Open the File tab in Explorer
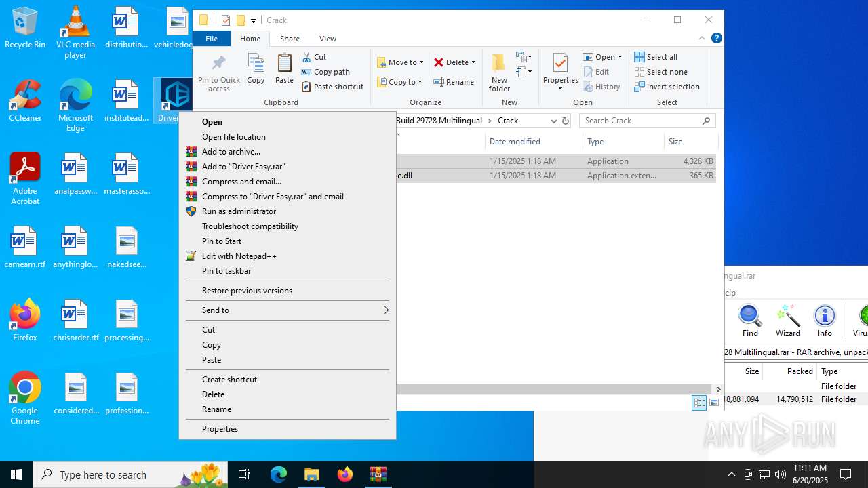Screen dimensions: 868x488 pyautogui.click(x=212, y=39)
